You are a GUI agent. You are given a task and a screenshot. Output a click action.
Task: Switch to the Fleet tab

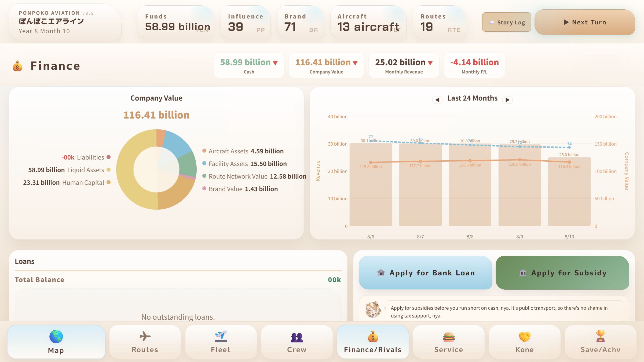pos(221,342)
